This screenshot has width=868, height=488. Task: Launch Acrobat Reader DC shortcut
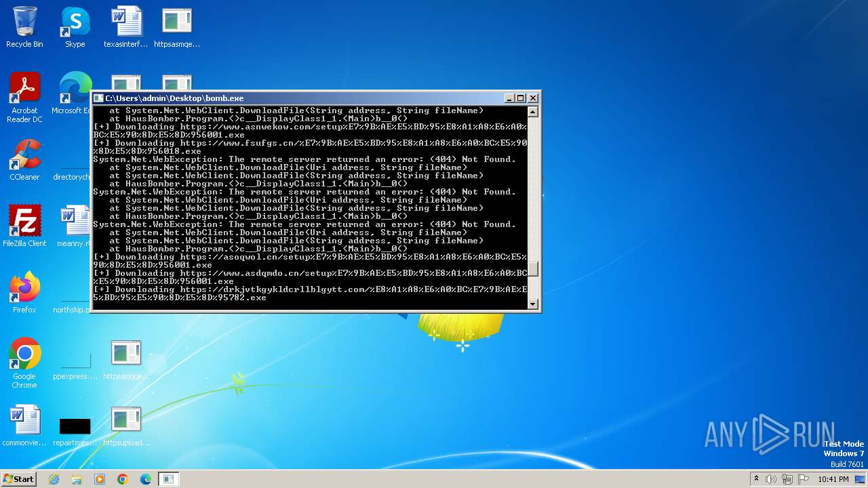(24, 98)
